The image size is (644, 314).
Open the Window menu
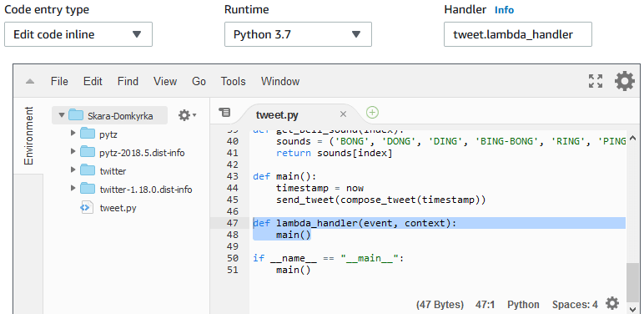click(280, 81)
